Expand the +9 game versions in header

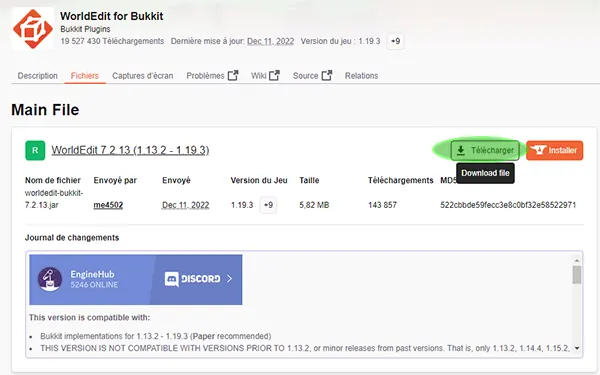tap(396, 41)
